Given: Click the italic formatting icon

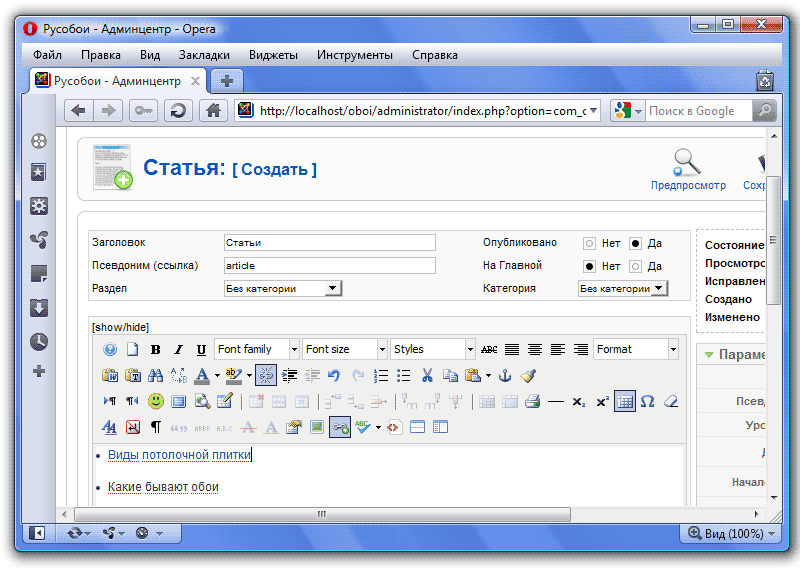Looking at the screenshot, I should point(178,350).
